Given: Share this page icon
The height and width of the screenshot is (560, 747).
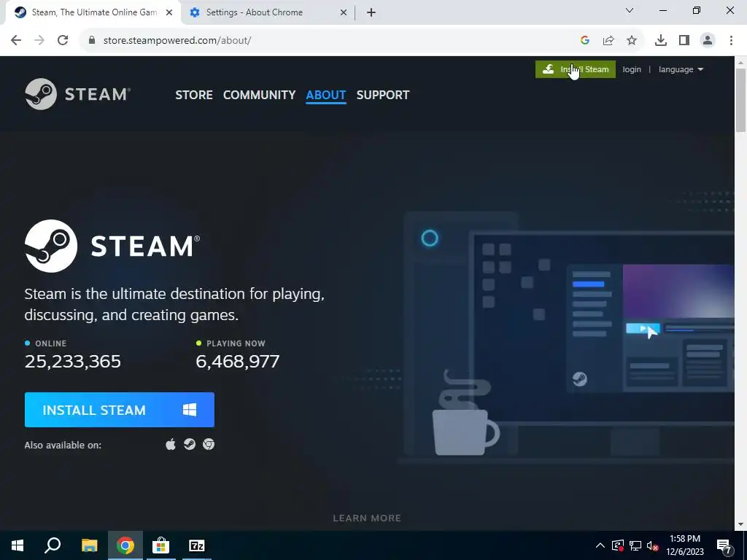Looking at the screenshot, I should pos(608,41).
